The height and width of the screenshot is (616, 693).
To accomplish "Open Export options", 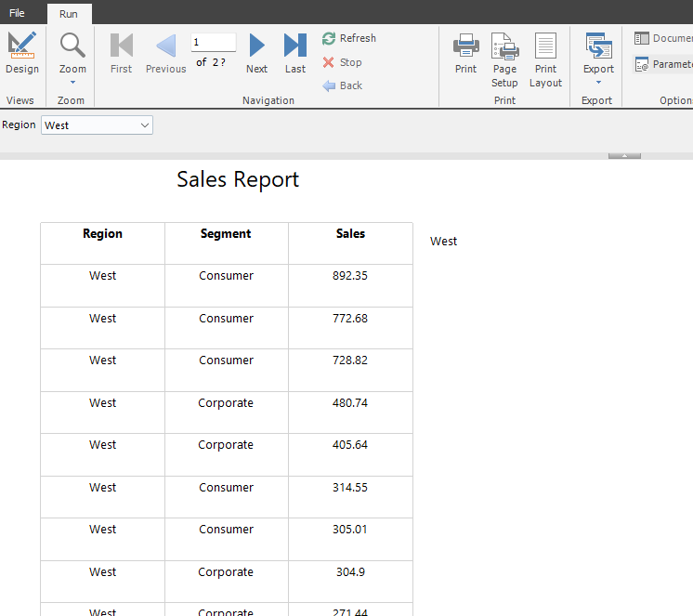I will 598,52.
